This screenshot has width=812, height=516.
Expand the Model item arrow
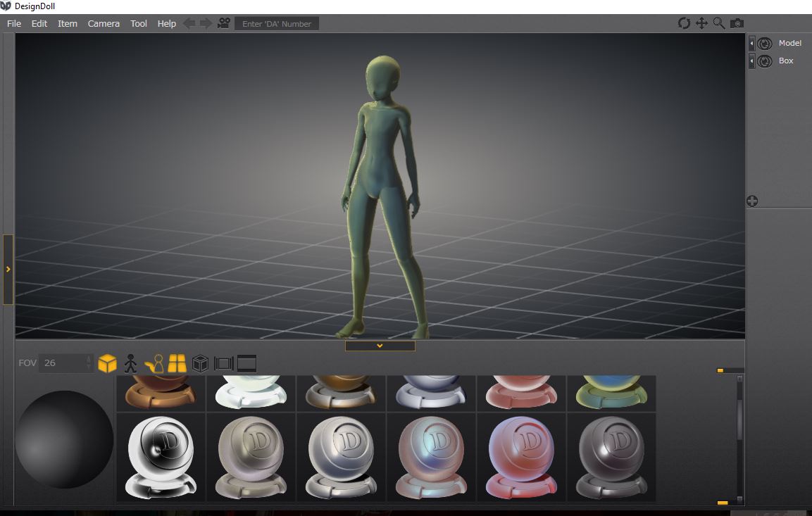(751, 44)
